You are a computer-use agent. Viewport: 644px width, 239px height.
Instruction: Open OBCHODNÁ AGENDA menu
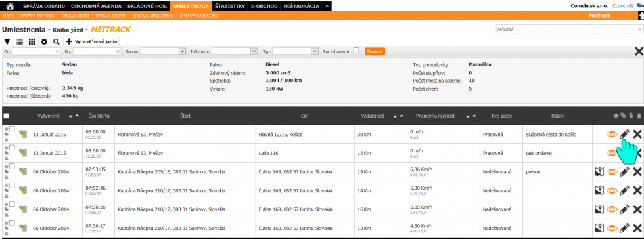pos(96,6)
